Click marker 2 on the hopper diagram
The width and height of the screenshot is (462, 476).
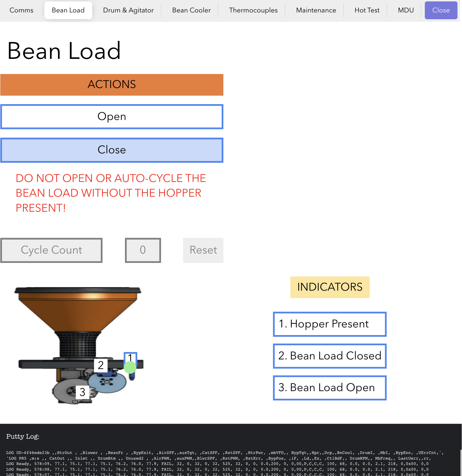pos(101,365)
